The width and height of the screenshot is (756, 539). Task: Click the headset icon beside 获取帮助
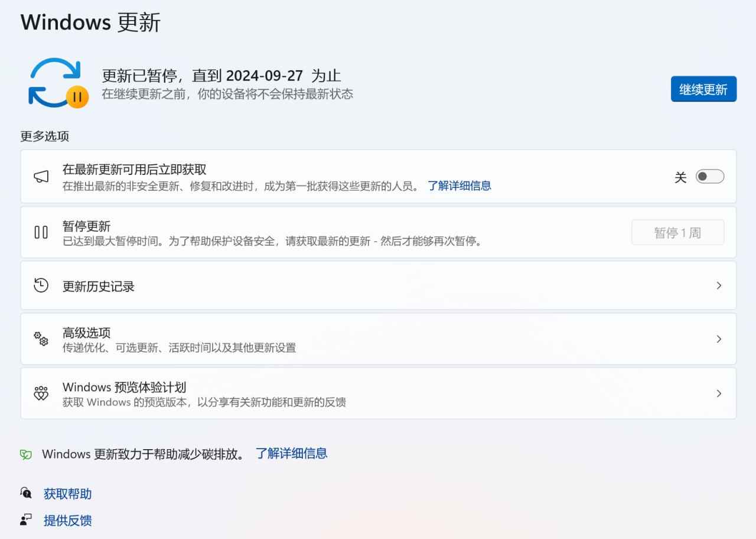[x=25, y=492]
